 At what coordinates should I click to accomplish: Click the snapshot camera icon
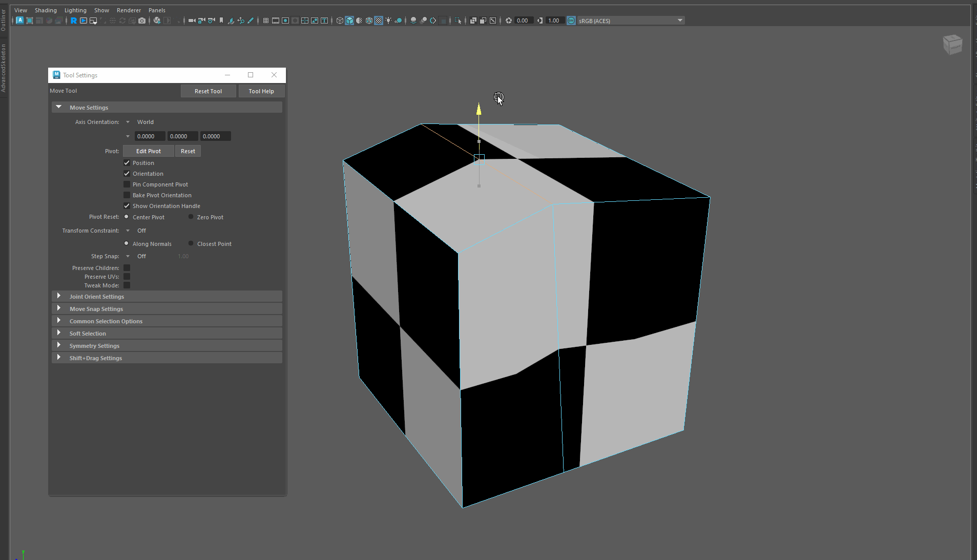(142, 20)
